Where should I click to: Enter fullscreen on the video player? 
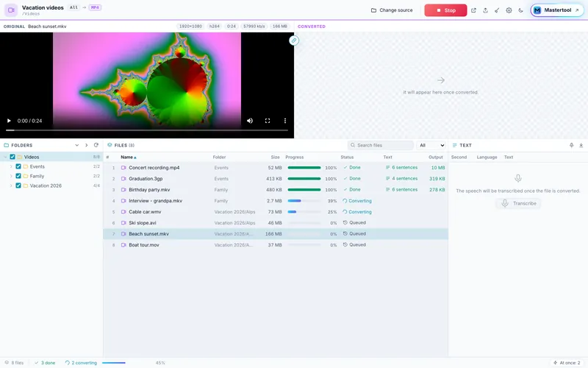(x=268, y=121)
